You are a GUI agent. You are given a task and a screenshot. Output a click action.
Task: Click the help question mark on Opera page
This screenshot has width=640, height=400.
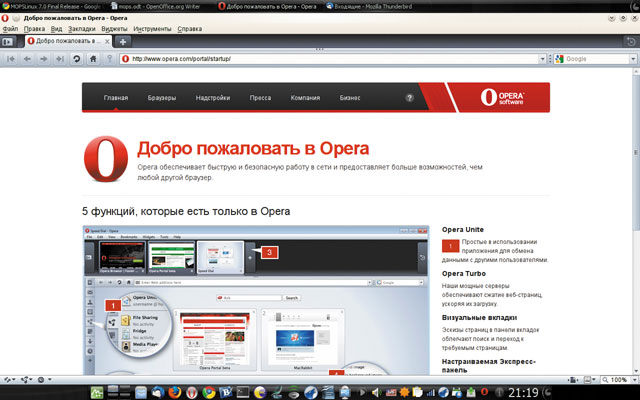coord(409,98)
